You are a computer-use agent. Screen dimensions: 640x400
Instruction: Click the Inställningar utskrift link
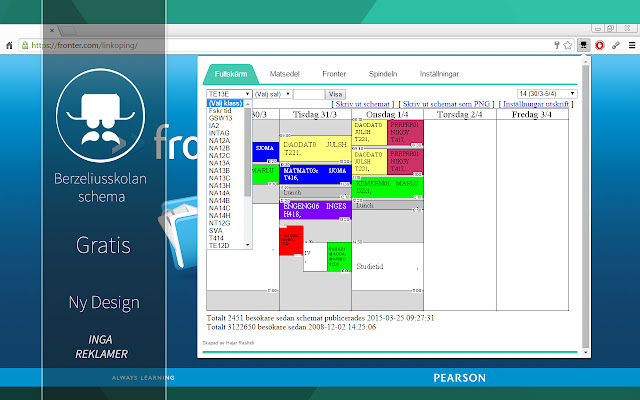point(536,104)
